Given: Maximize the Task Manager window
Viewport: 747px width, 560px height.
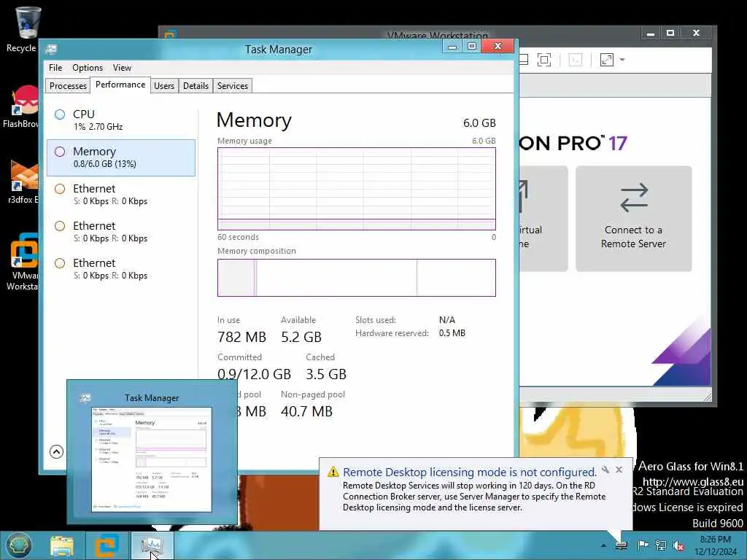Looking at the screenshot, I should (x=472, y=47).
